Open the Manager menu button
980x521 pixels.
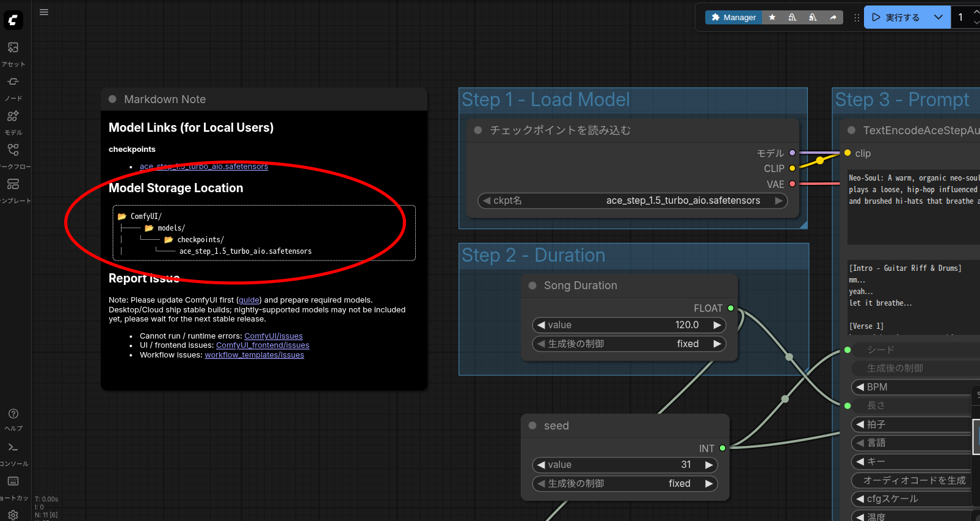point(733,18)
